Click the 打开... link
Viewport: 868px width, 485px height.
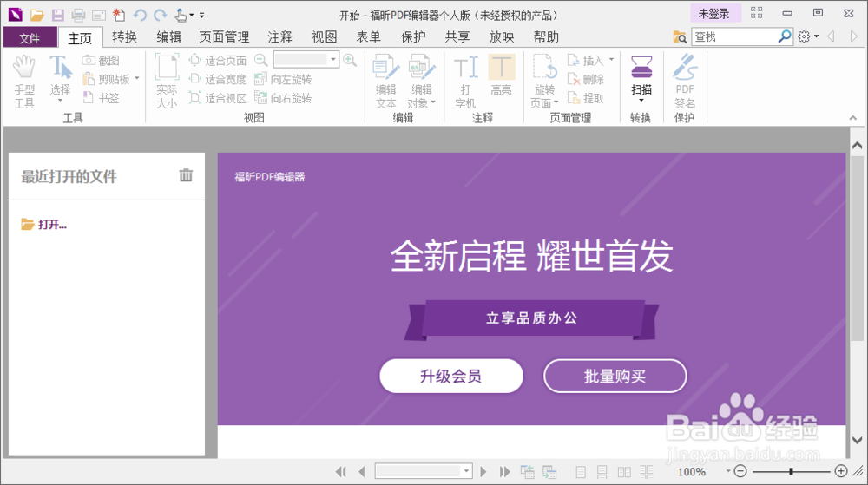tap(44, 224)
